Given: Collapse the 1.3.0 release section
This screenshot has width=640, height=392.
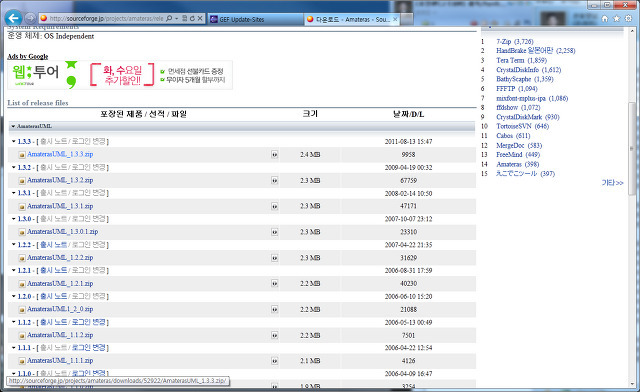Looking at the screenshot, I should 13,219.
